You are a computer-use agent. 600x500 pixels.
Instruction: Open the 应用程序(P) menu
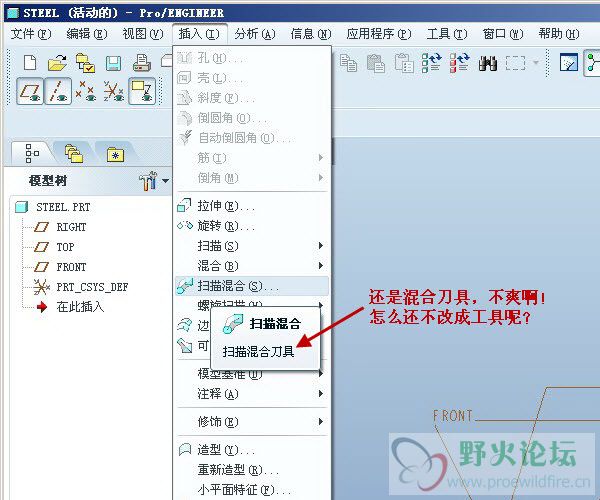379,34
